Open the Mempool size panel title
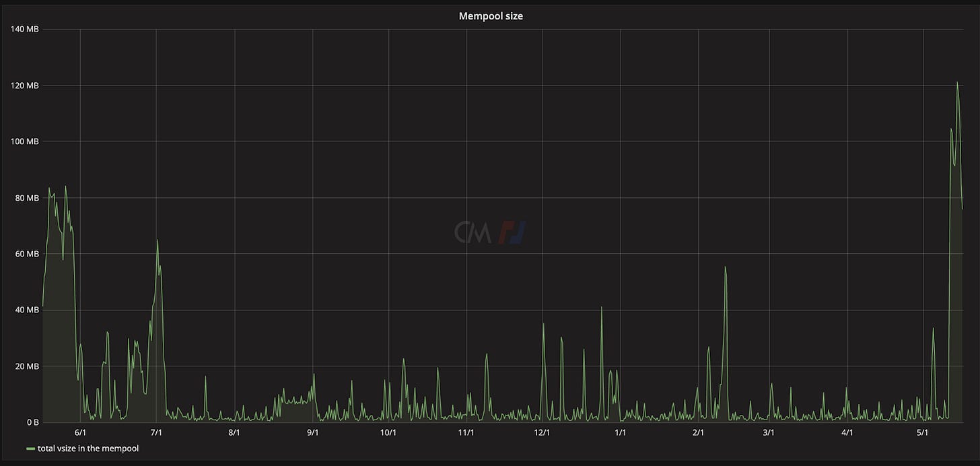 click(490, 16)
